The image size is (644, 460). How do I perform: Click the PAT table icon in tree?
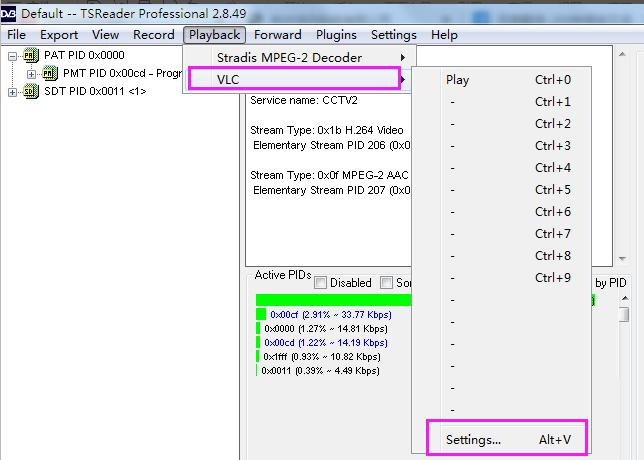pos(31,56)
